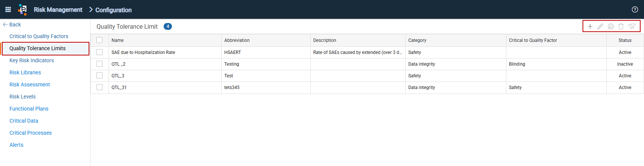Image resolution: width=644 pixels, height=166 pixels.
Task: Click the Back arrow link
Action: click(x=12, y=25)
